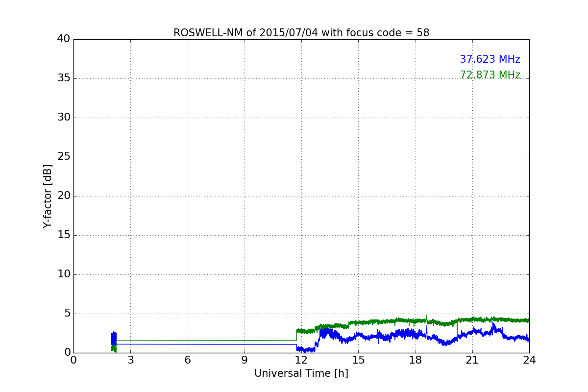Click the Y-factor [dB] axis label

tap(48, 196)
